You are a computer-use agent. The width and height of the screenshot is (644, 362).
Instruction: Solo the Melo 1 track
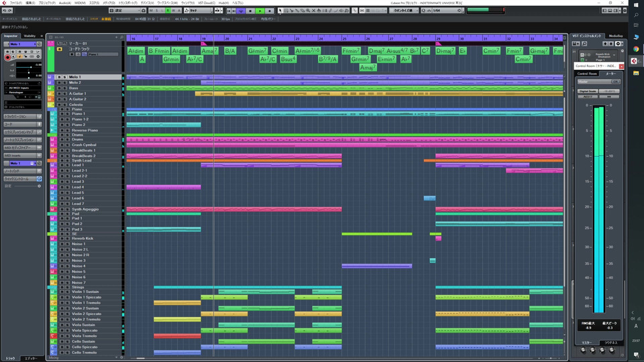pos(64,77)
